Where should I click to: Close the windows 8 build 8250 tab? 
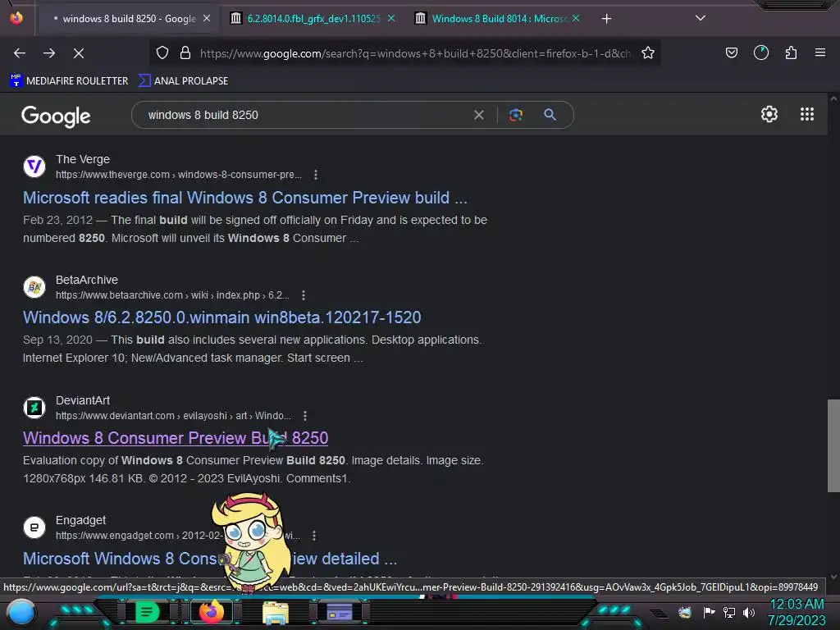(x=207, y=18)
